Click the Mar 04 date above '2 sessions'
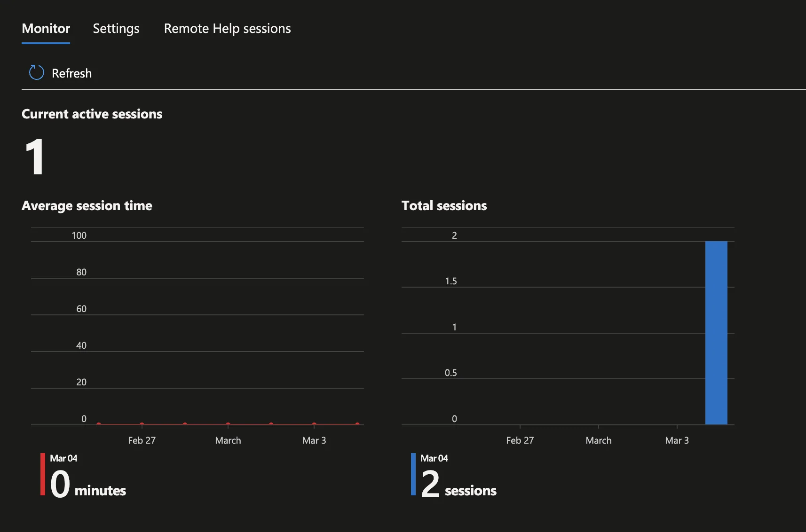Viewport: 806px width, 532px height. click(434, 458)
